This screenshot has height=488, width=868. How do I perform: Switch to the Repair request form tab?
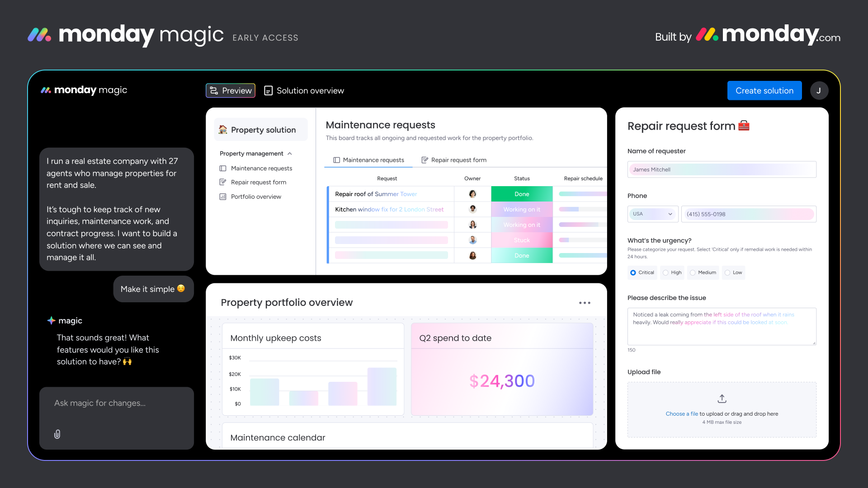click(454, 160)
